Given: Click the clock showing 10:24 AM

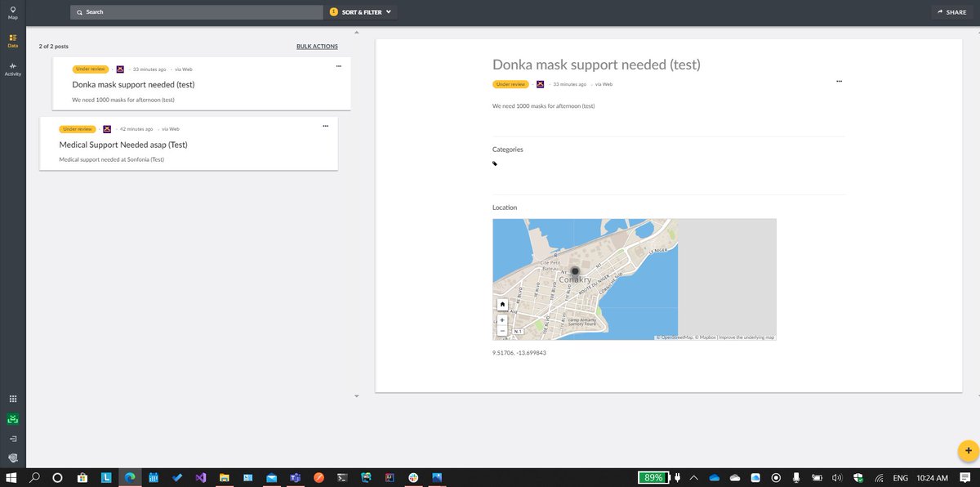Looking at the screenshot, I should tap(932, 477).
